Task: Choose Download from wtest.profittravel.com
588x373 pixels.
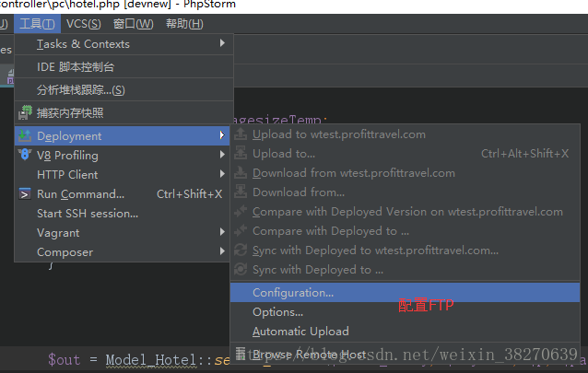Action: [405, 173]
